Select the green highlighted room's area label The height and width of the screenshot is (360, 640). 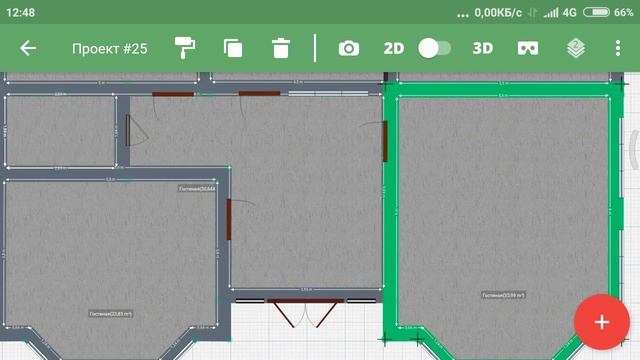[503, 295]
